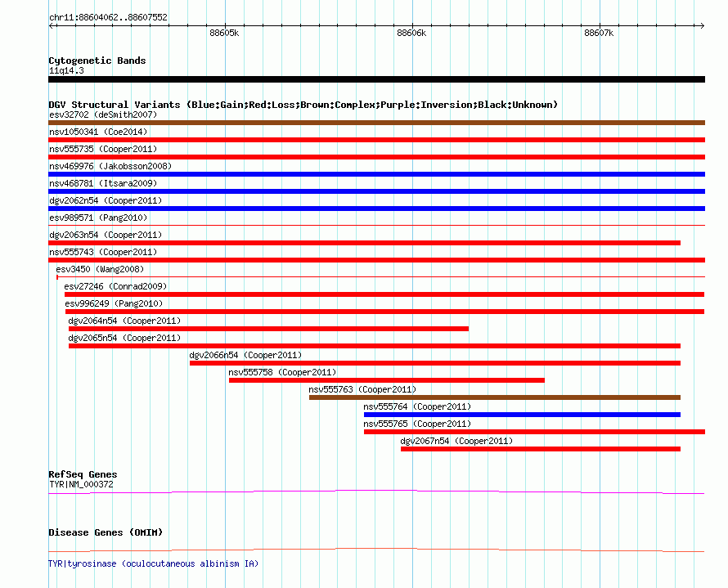Screen dimensions: 728x588
Task: Open TYR tyrosinase oculocutaneous albinism link
Action: [x=153, y=563]
